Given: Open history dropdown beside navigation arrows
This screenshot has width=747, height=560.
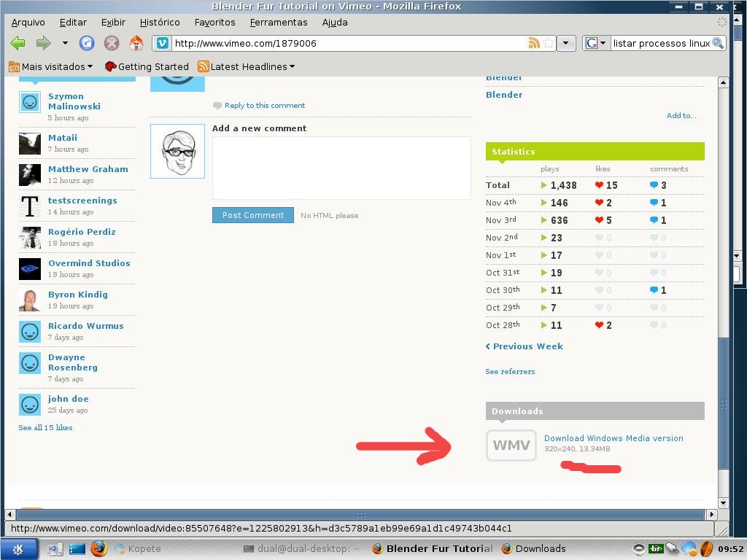Looking at the screenshot, I should pos(65,43).
